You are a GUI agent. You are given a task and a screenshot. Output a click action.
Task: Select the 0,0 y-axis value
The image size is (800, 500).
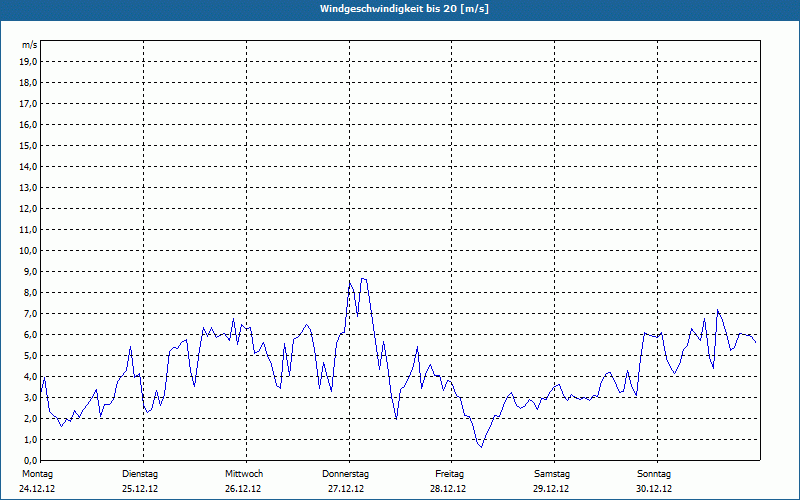(x=30, y=460)
